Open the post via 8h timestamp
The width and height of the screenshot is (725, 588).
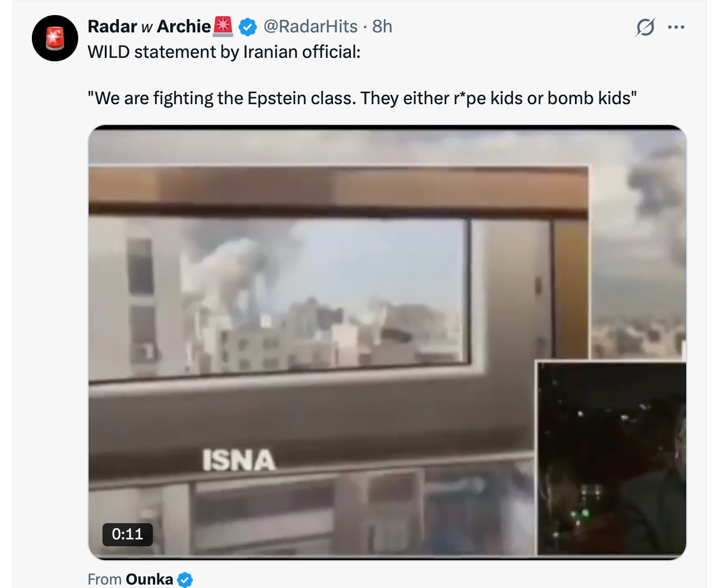tap(382, 27)
